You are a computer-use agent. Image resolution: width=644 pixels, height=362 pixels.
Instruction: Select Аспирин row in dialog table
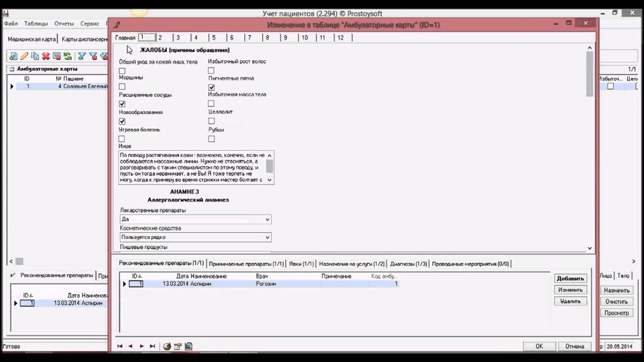(x=261, y=284)
